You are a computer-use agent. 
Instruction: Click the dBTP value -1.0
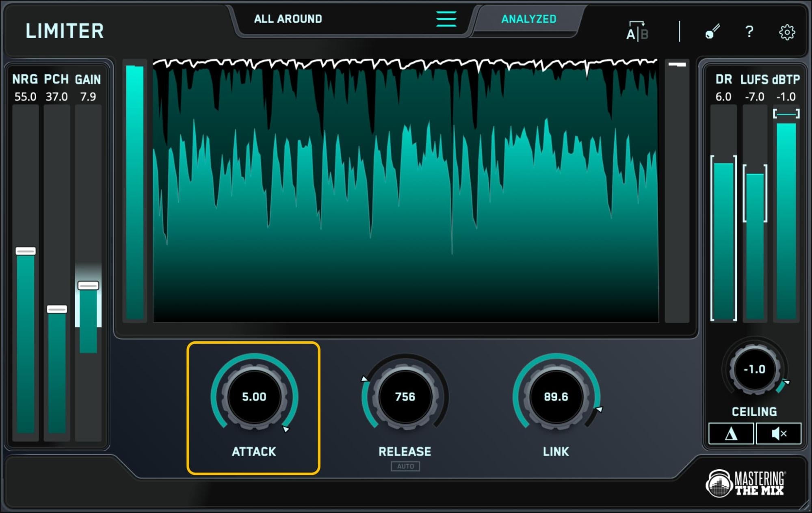coord(786,97)
